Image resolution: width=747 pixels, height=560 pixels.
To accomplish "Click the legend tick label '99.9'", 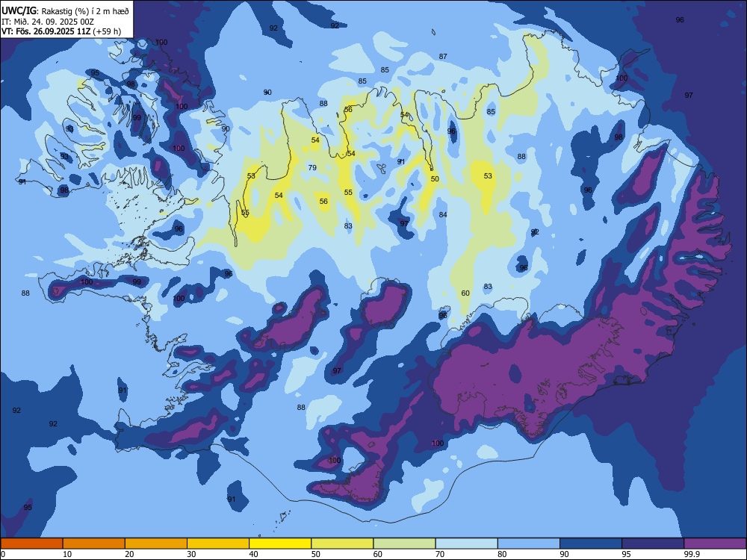I will pos(691,554).
